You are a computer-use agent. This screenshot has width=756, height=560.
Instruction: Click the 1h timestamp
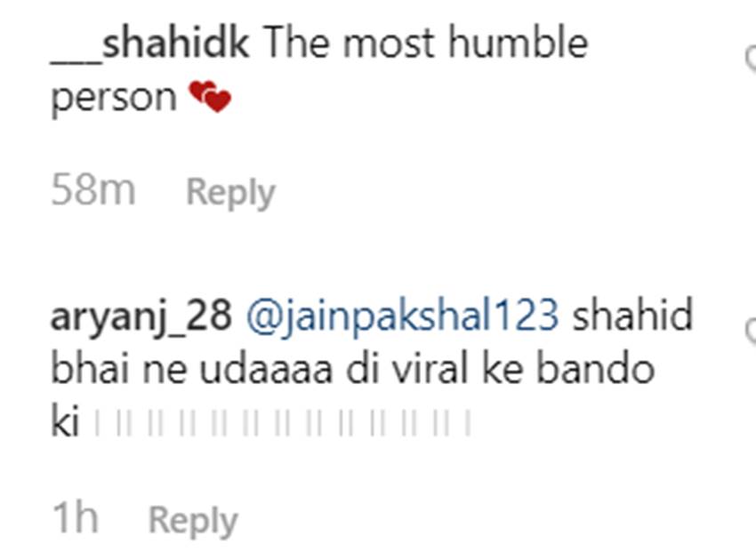[75, 518]
